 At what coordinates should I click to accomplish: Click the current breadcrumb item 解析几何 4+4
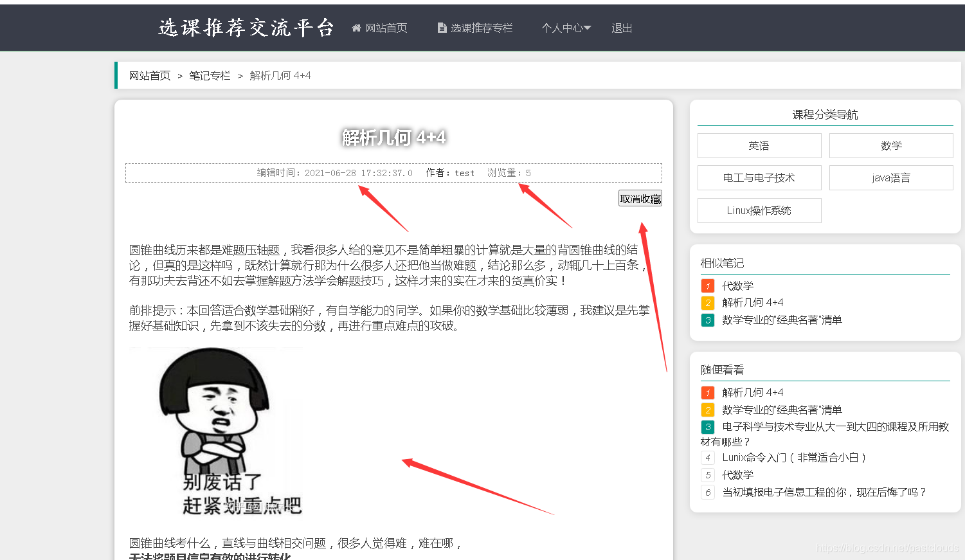point(280,75)
